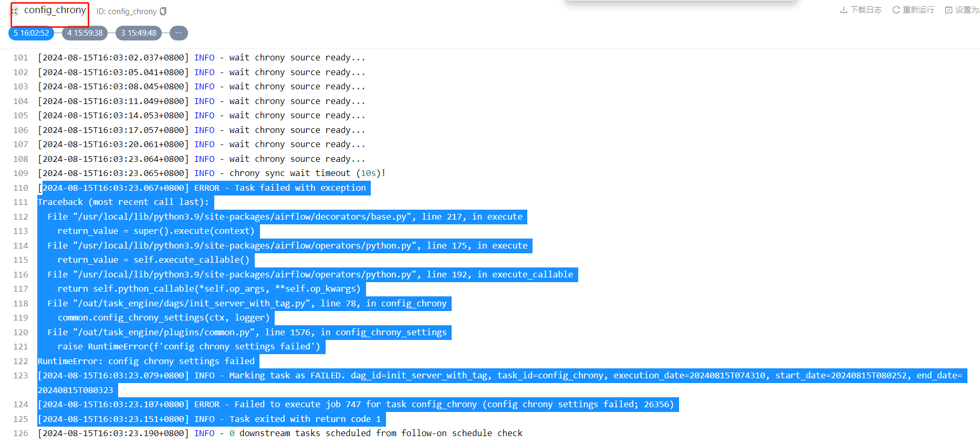
Task: Click 'return_value = self.execute_callable()' line
Action: click(153, 260)
